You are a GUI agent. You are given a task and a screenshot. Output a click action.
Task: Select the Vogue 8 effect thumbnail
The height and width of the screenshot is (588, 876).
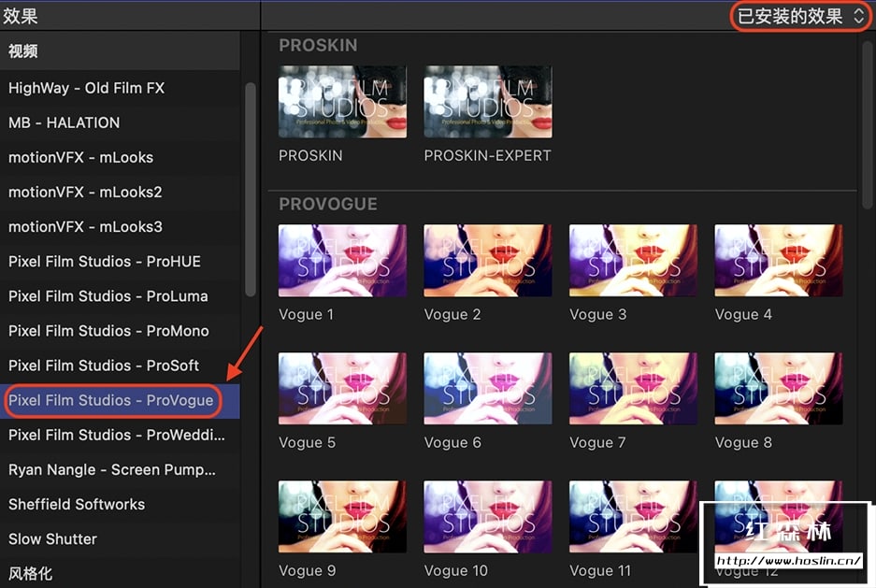click(778, 388)
